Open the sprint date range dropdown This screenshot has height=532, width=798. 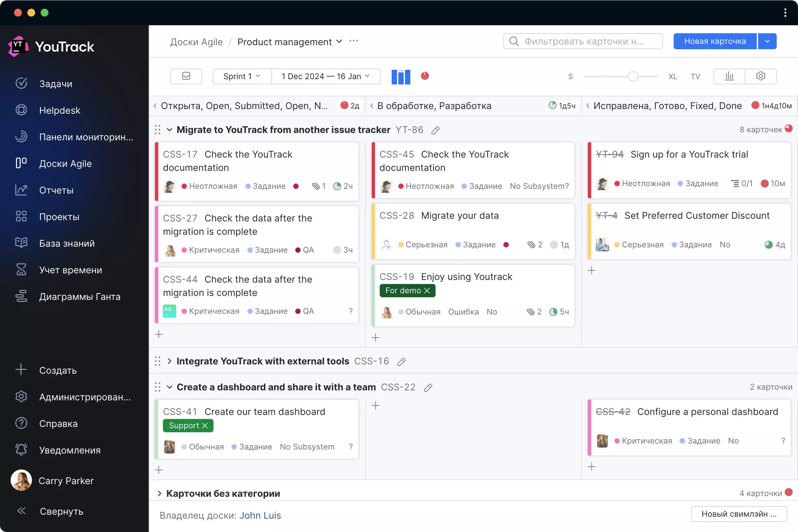tap(325, 76)
